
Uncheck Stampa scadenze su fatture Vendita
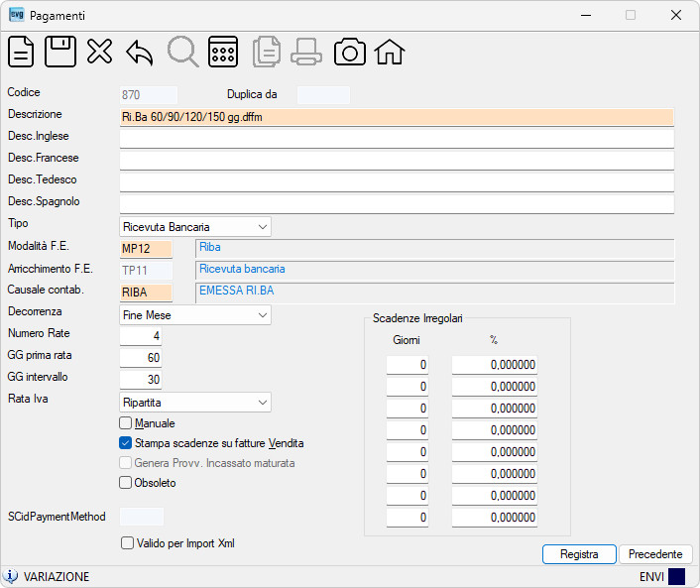point(126,443)
